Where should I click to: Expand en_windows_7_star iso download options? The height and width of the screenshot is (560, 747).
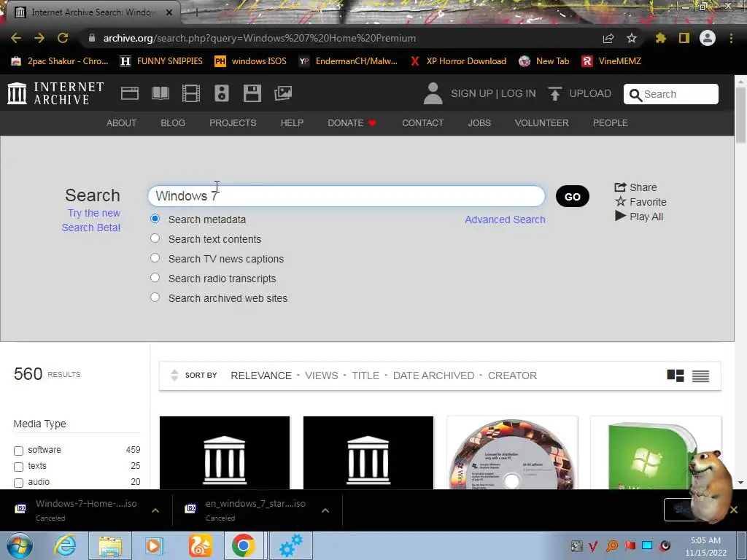point(325,510)
